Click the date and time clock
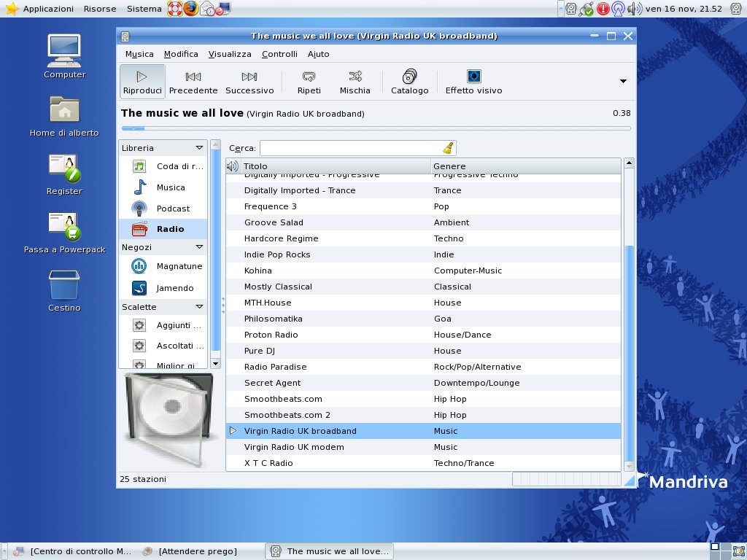The image size is (747, 560). [x=684, y=9]
